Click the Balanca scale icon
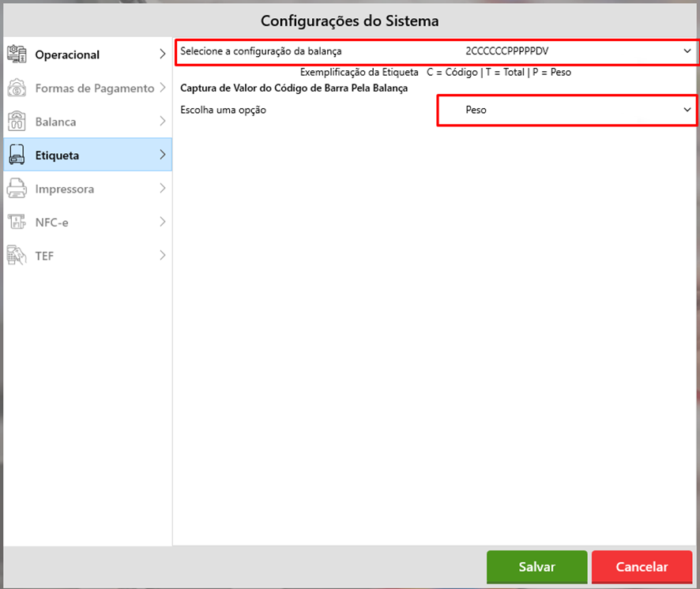 (17, 122)
